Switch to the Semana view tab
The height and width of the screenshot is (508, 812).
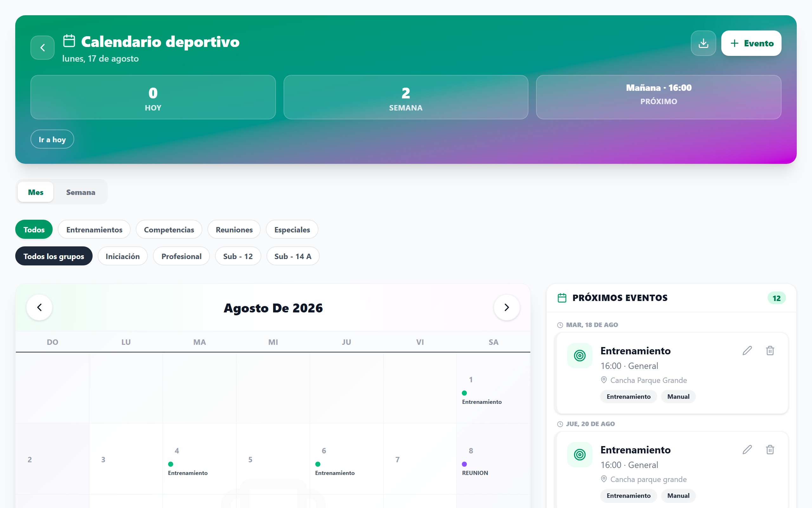point(81,192)
